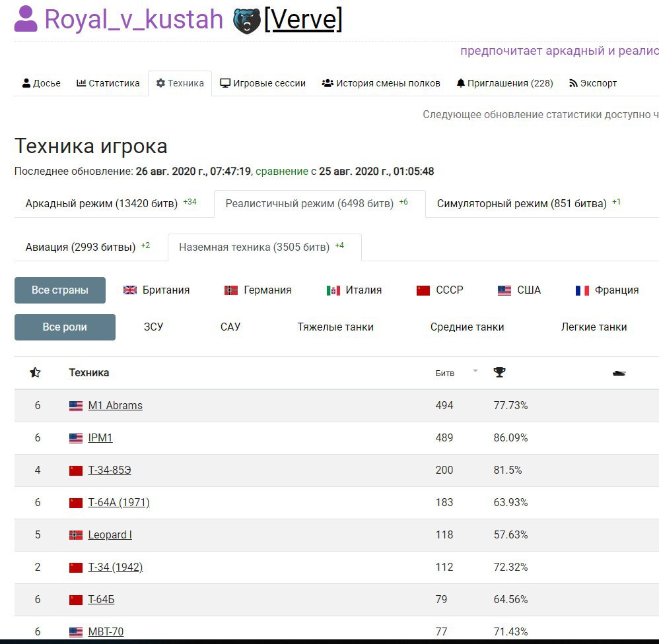The height and width of the screenshot is (644, 659).
Task: Click the 63.93% win rate value
Action: [x=510, y=502]
